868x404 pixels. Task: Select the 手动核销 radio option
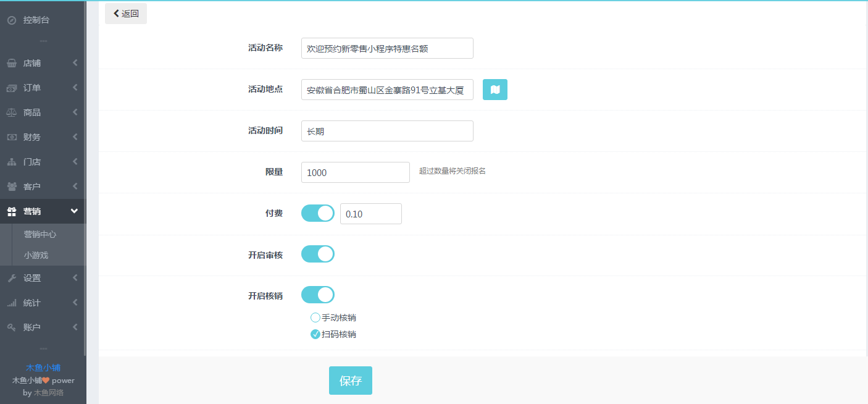(315, 318)
